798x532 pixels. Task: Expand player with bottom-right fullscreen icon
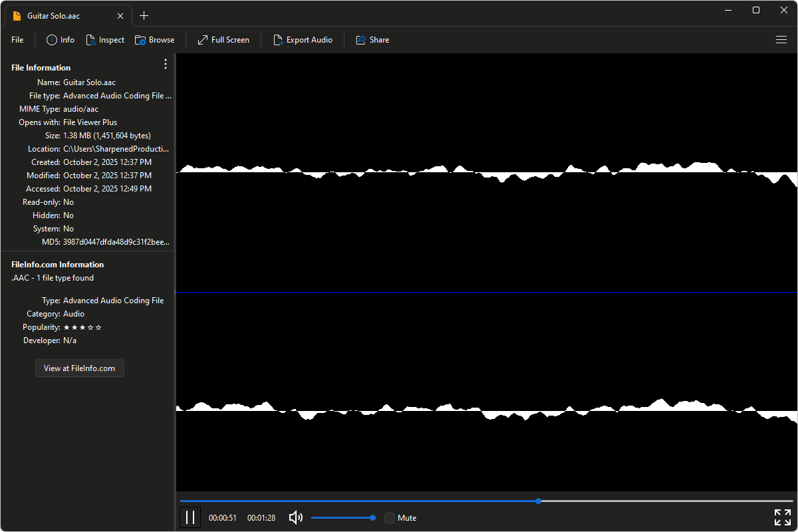782,517
